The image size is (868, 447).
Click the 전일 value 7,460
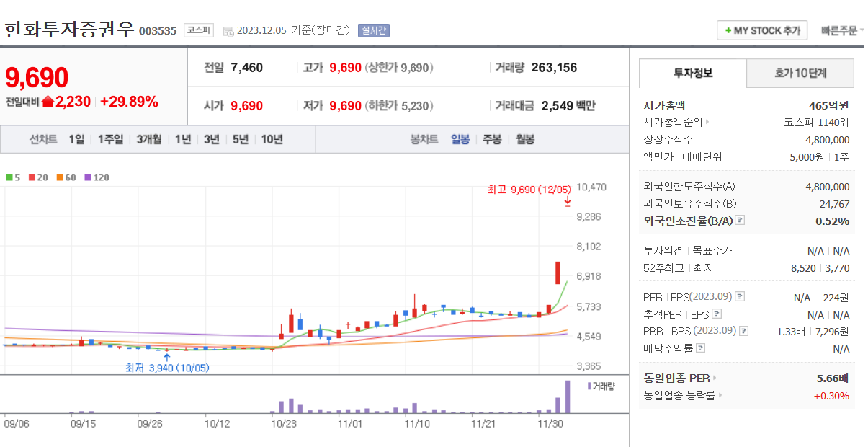(x=247, y=68)
